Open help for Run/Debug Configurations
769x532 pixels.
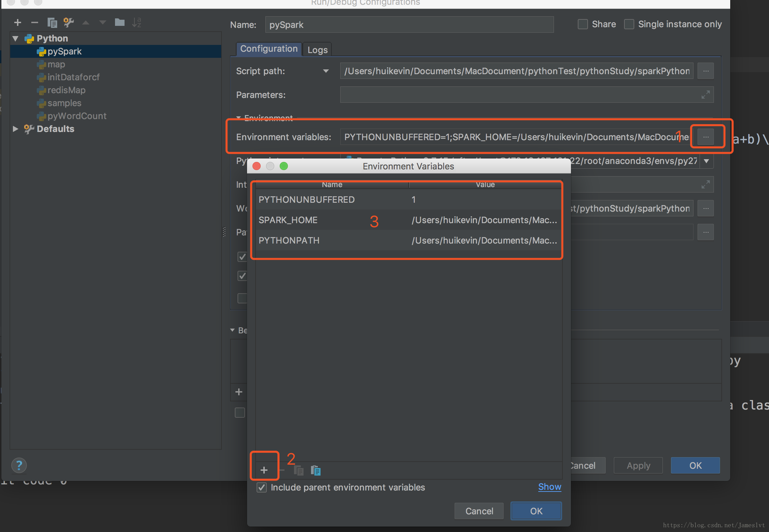pyautogui.click(x=19, y=465)
